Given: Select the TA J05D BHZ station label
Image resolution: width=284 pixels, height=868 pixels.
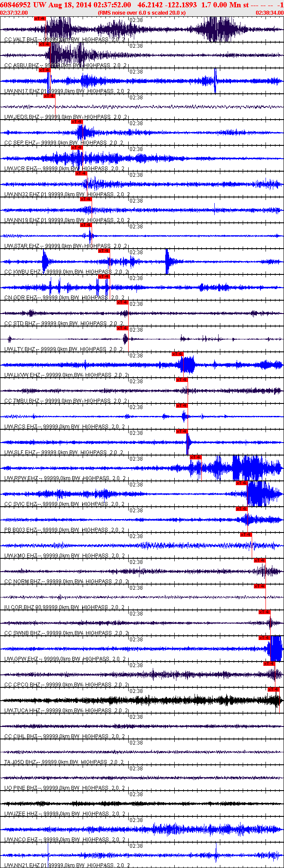Looking at the screenshot, I should [x=65, y=762].
